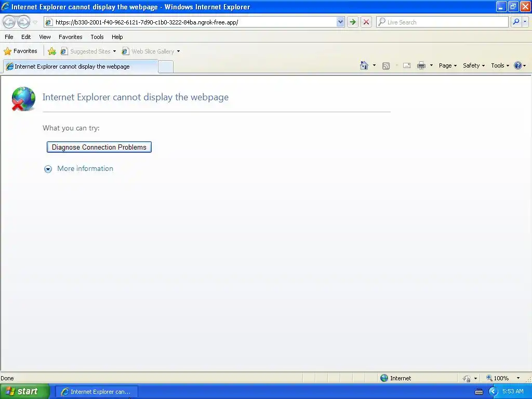
Task: Click the Protected Mode status icon
Action: [467, 378]
